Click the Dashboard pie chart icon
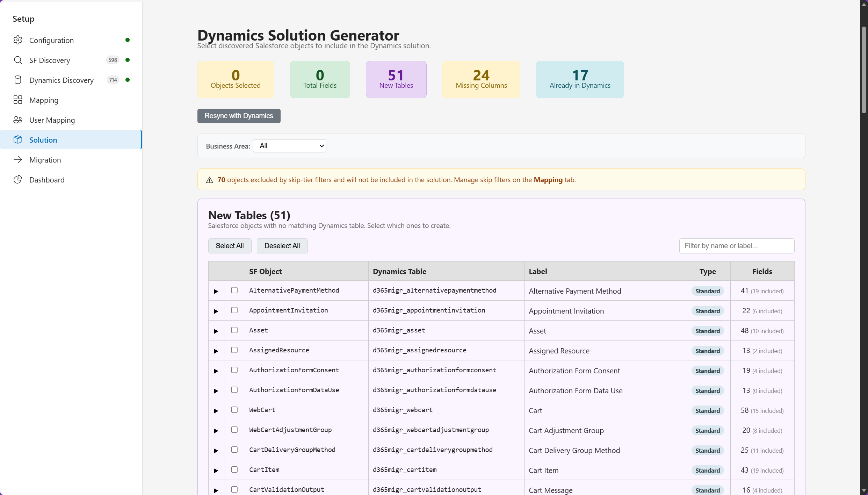The height and width of the screenshot is (495, 868). coord(18,180)
